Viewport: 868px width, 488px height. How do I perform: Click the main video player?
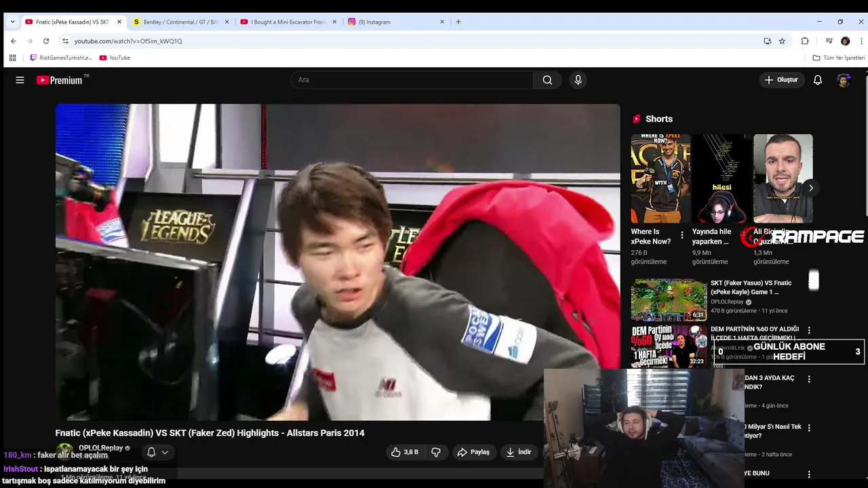coord(338,262)
